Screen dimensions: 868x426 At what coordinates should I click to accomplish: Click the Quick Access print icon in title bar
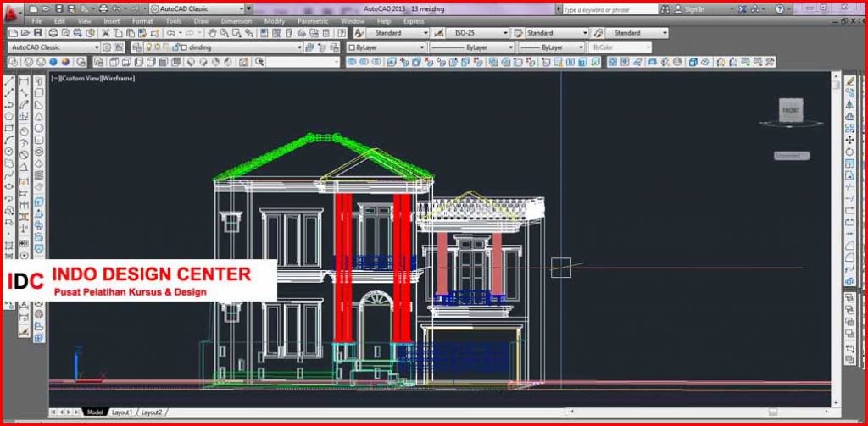pyautogui.click(x=103, y=8)
